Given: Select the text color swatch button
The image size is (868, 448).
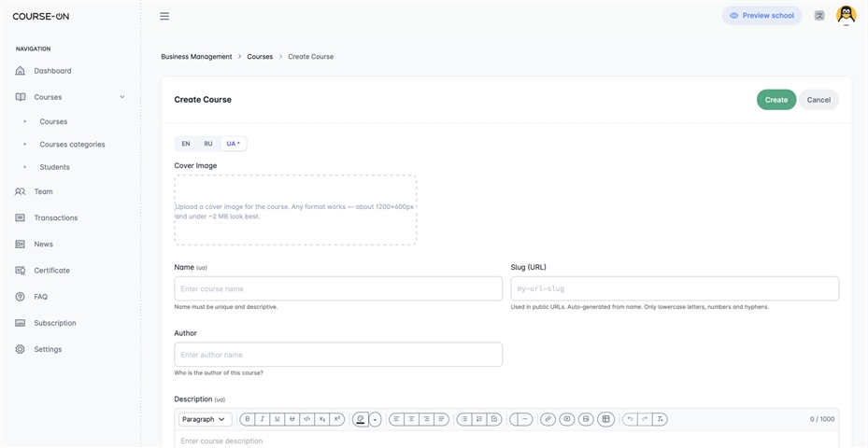Looking at the screenshot, I should [361, 419].
